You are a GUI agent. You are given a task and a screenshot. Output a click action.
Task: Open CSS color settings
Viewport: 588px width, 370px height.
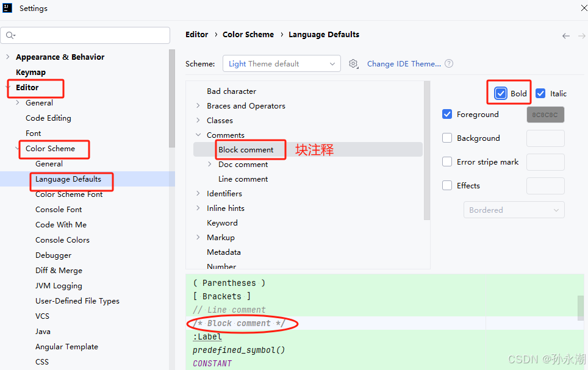click(x=42, y=361)
